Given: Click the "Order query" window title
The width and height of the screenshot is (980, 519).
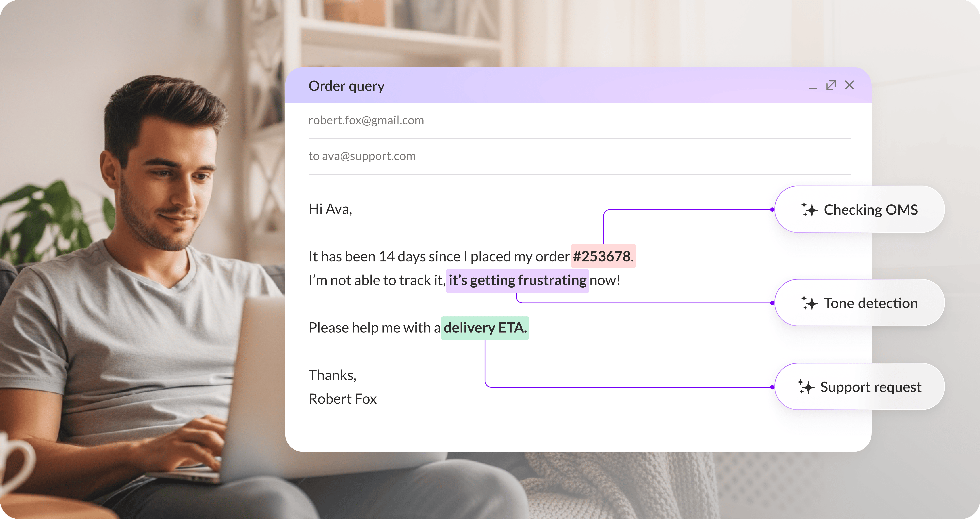Looking at the screenshot, I should pos(346,86).
